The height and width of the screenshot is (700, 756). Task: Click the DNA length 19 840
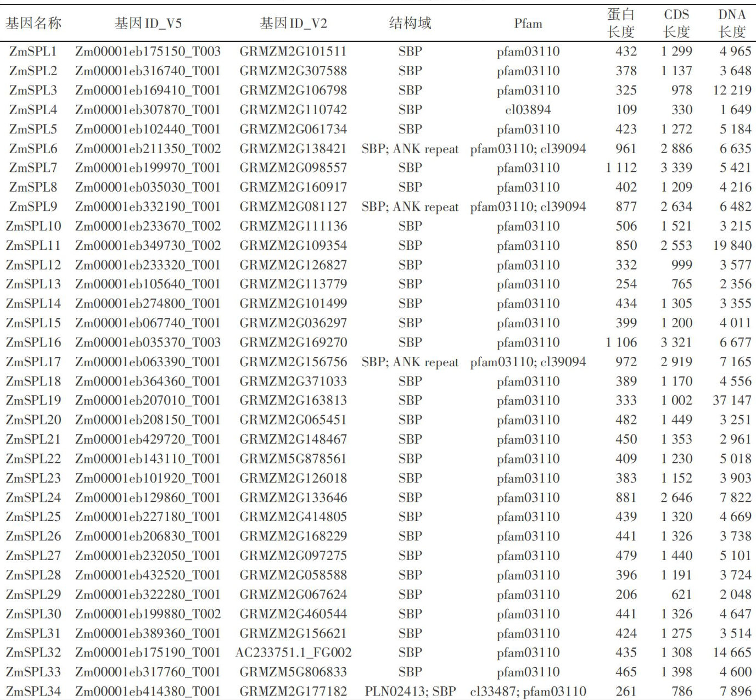coord(732,245)
